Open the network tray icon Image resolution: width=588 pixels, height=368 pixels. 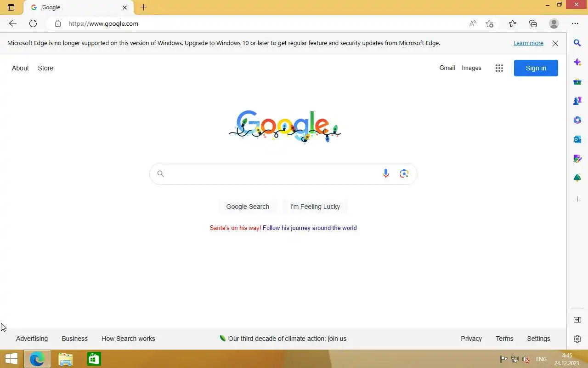coord(515,359)
